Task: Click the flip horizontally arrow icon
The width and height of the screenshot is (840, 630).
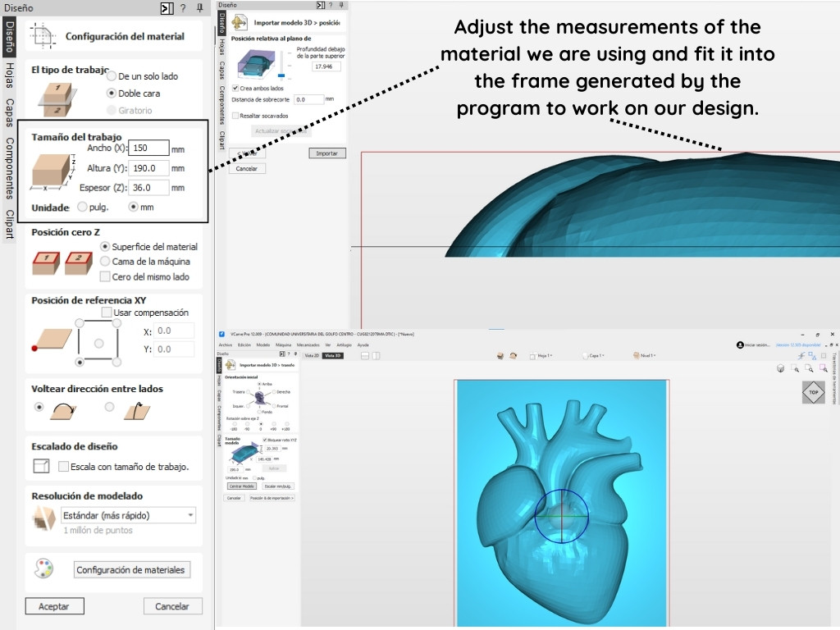Action: click(62, 409)
